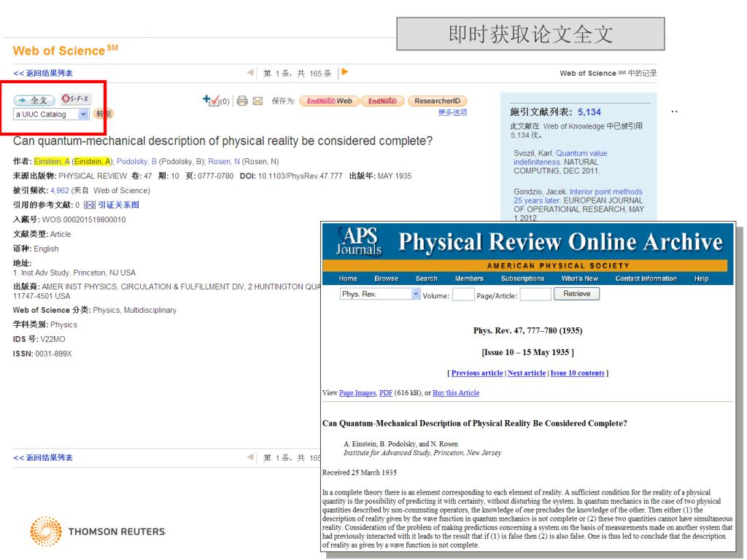Open the Search menu in APS archive
This screenshot has height=560, width=747.
426,279
